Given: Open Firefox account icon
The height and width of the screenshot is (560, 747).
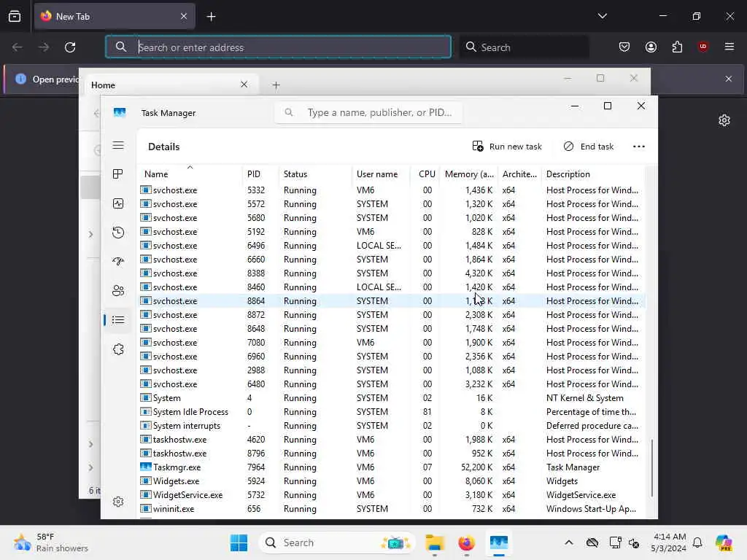Looking at the screenshot, I should click(x=651, y=47).
